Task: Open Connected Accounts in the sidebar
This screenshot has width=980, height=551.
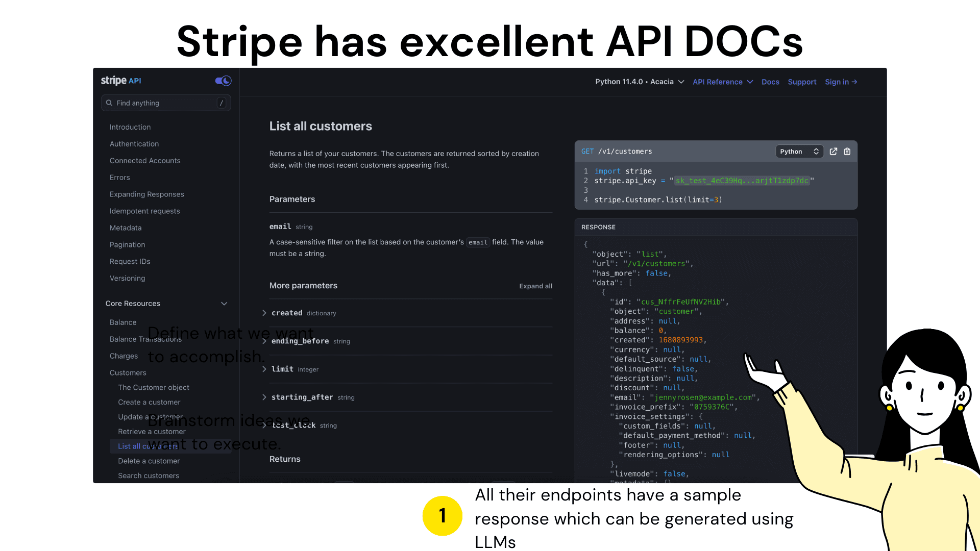Action: pyautogui.click(x=145, y=161)
